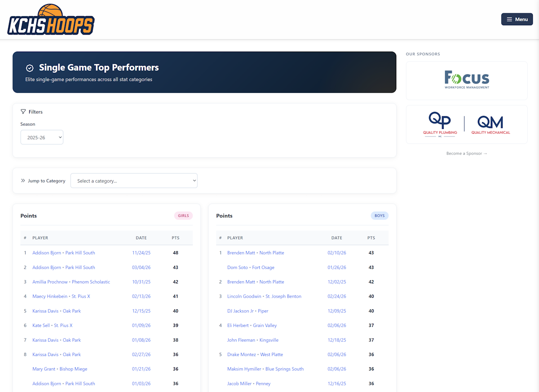Click the Single Game Top Performers heading
The height and width of the screenshot is (392, 539).
99,67
